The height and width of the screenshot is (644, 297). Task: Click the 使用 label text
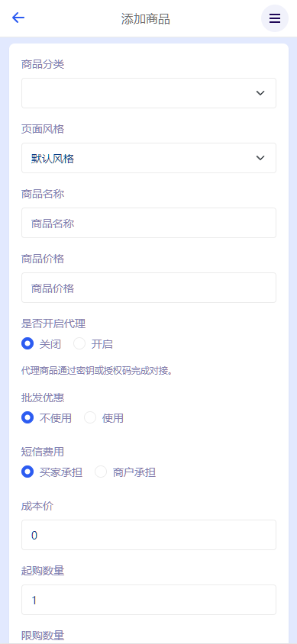[x=112, y=418]
